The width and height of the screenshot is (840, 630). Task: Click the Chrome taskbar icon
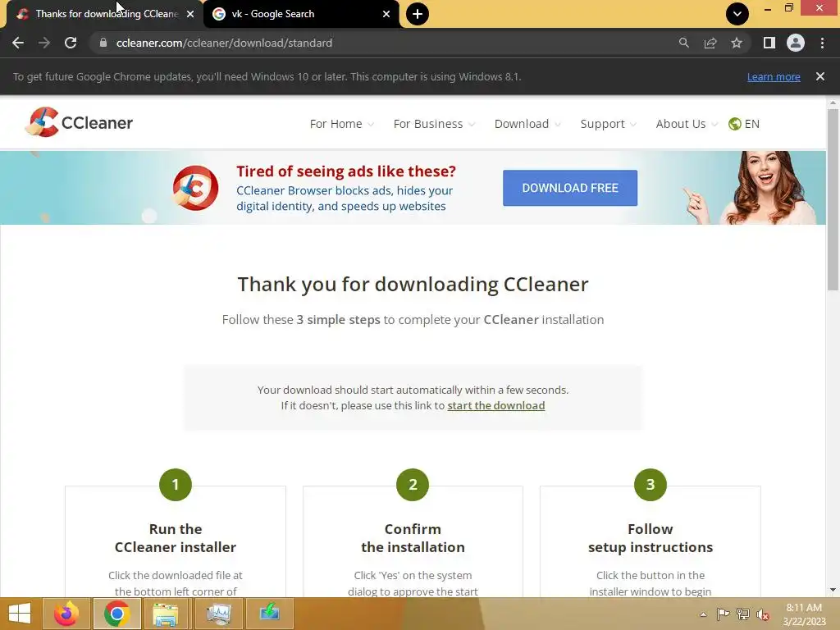tap(116, 614)
